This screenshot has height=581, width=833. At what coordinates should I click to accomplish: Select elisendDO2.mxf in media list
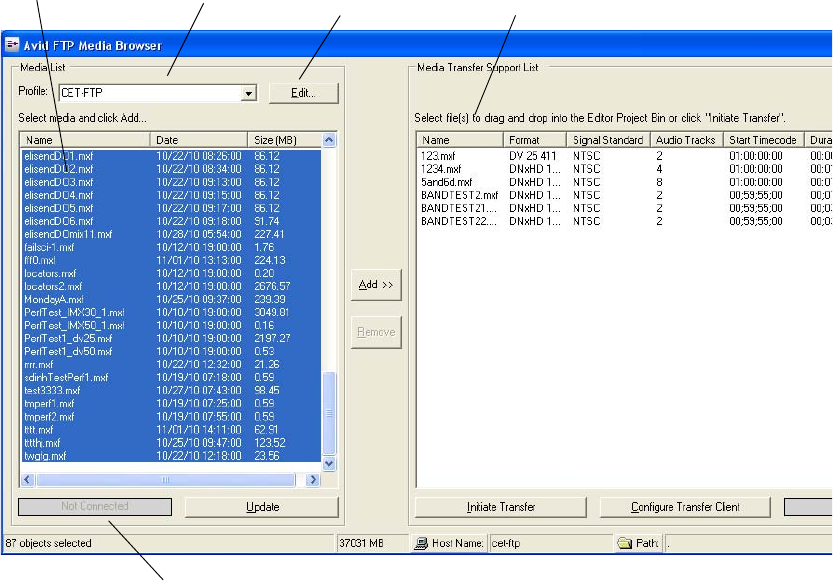coord(171,169)
